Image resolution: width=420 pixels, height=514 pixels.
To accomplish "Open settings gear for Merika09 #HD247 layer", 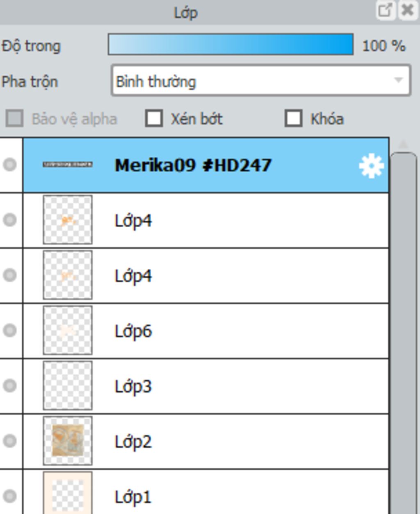I will 371,166.
